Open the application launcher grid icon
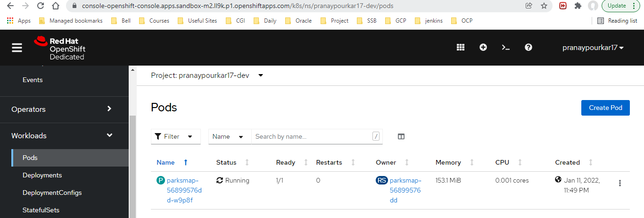 [461, 47]
